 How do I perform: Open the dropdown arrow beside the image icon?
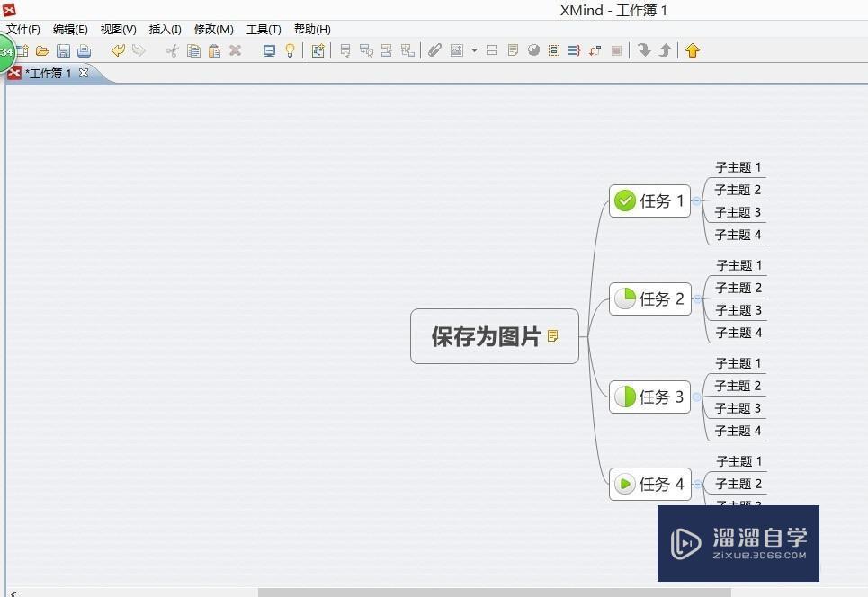pos(474,50)
